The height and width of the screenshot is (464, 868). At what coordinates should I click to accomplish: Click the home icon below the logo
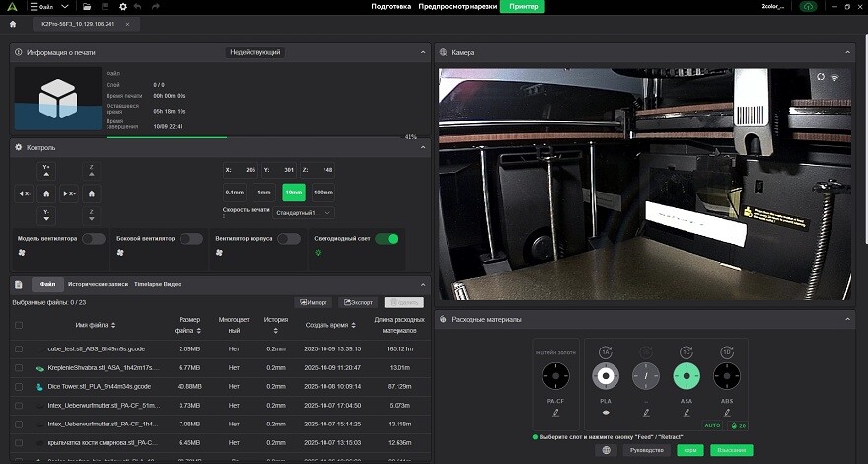point(13,23)
